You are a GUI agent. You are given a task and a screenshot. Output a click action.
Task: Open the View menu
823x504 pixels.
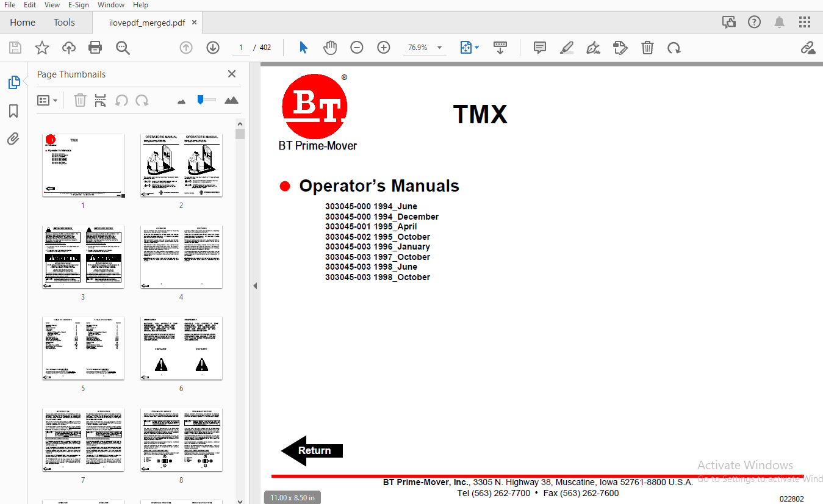pyautogui.click(x=52, y=5)
